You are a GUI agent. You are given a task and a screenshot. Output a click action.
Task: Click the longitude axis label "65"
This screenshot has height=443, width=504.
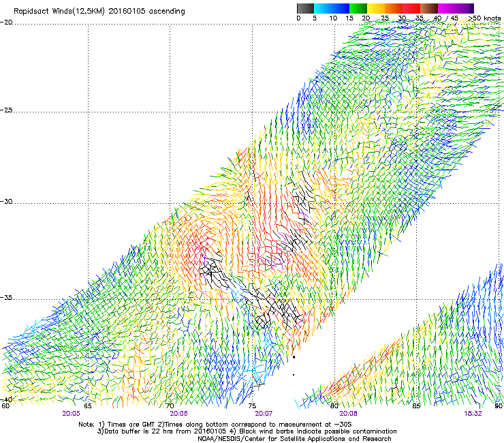(88, 406)
